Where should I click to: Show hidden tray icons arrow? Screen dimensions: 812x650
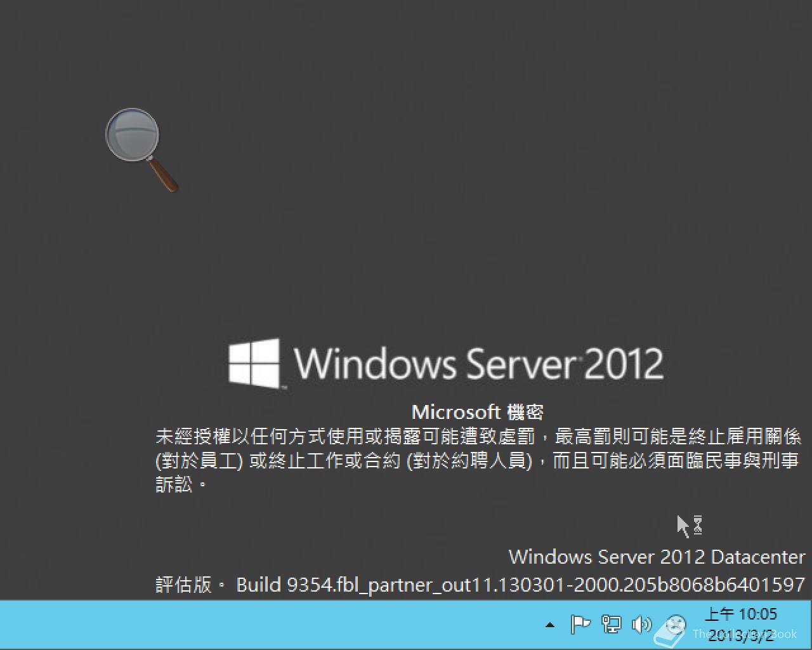[x=550, y=625]
